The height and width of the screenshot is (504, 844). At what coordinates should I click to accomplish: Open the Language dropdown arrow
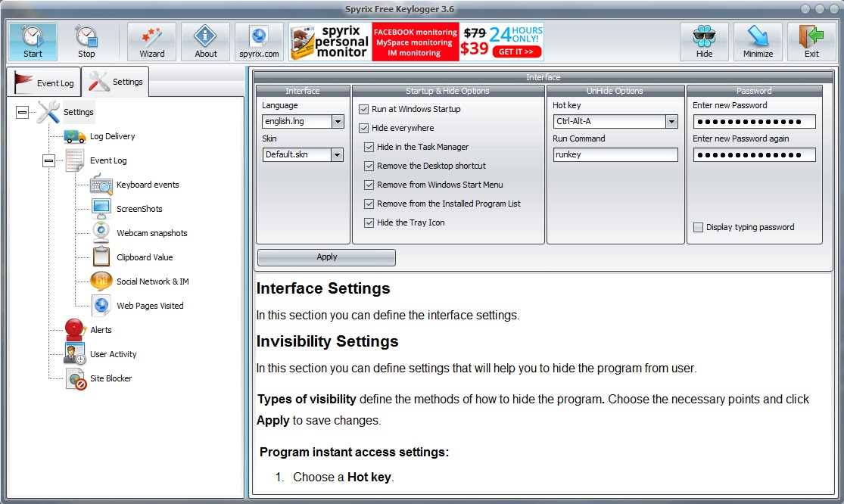coord(338,122)
